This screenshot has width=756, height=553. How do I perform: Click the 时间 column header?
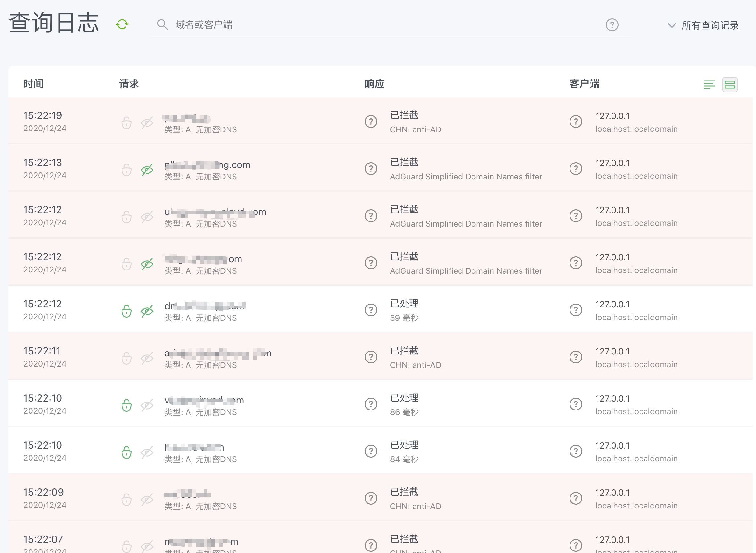pos(33,84)
